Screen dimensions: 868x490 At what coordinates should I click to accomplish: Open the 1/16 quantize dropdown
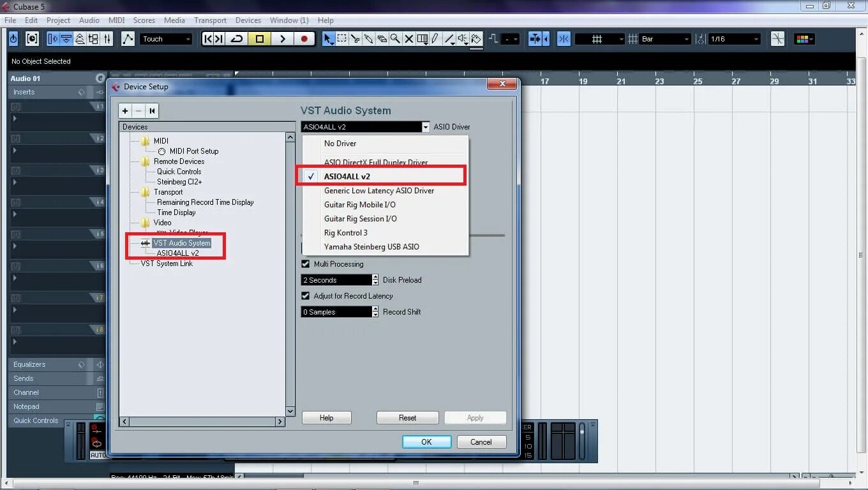[x=735, y=39]
